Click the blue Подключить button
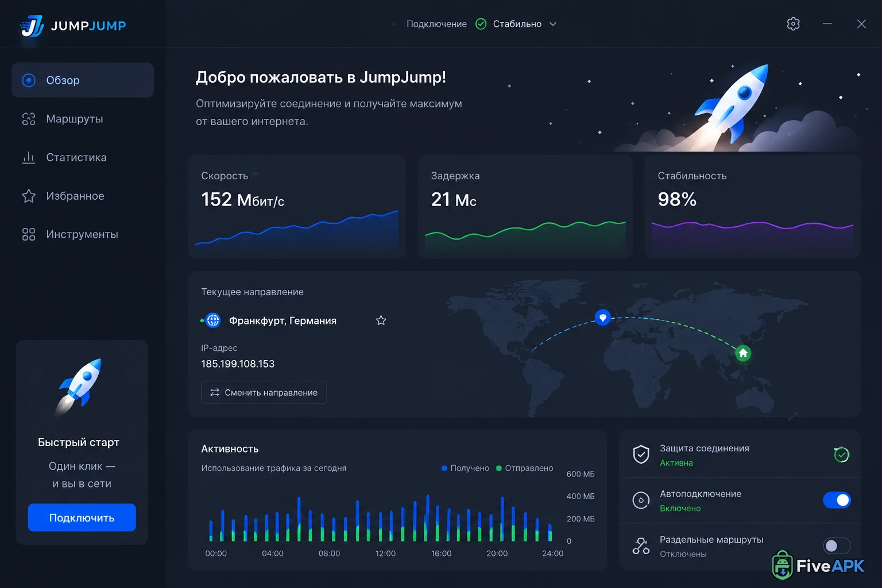This screenshot has height=588, width=882. [82, 517]
